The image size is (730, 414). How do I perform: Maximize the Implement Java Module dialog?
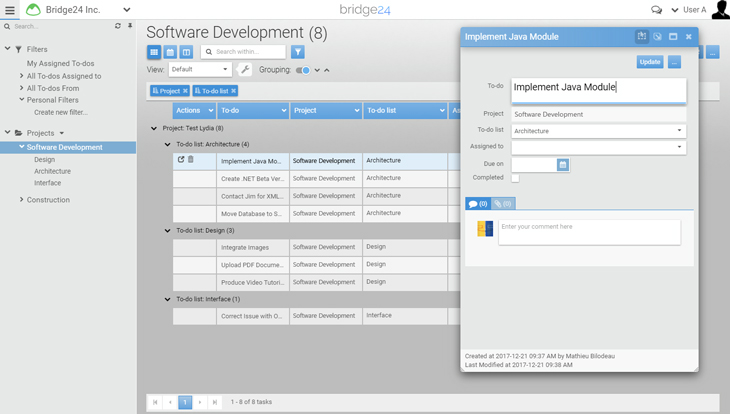[673, 36]
